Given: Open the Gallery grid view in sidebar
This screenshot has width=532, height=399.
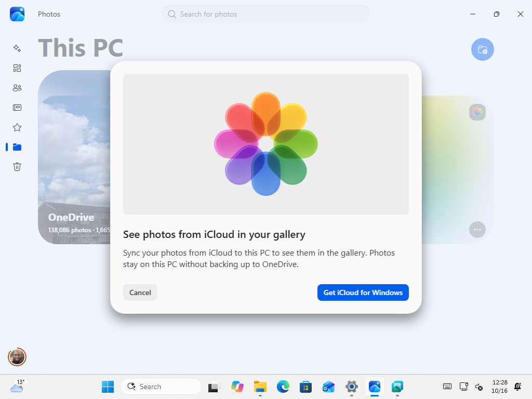Looking at the screenshot, I should click(17, 68).
